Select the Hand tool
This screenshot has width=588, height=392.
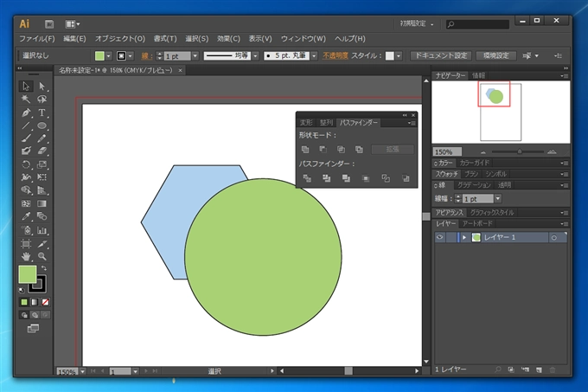click(x=25, y=257)
